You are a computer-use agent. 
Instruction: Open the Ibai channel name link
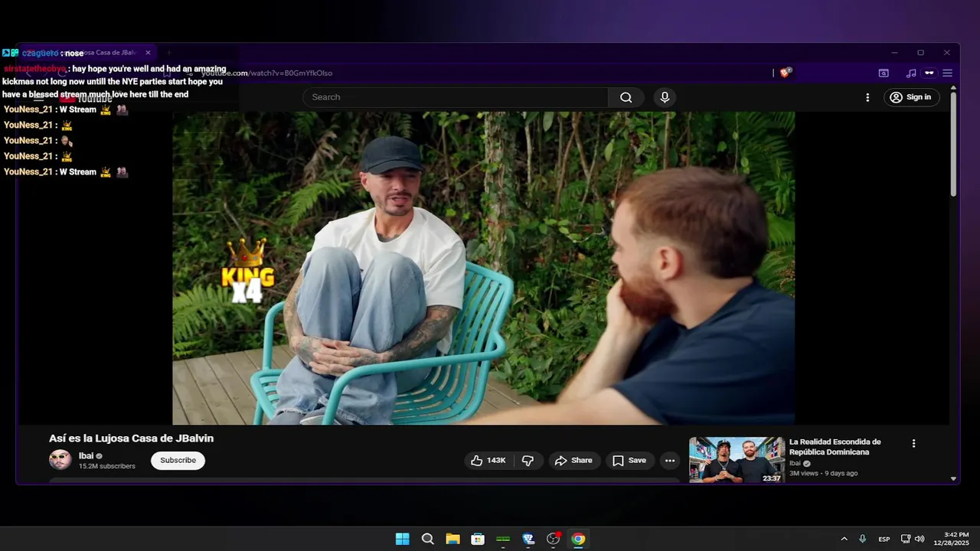pyautogui.click(x=86, y=455)
